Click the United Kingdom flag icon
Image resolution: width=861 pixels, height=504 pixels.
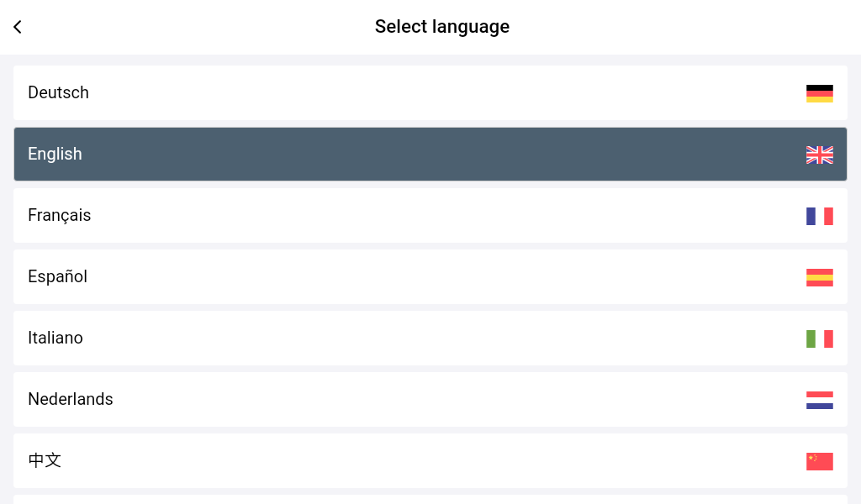pos(819,155)
